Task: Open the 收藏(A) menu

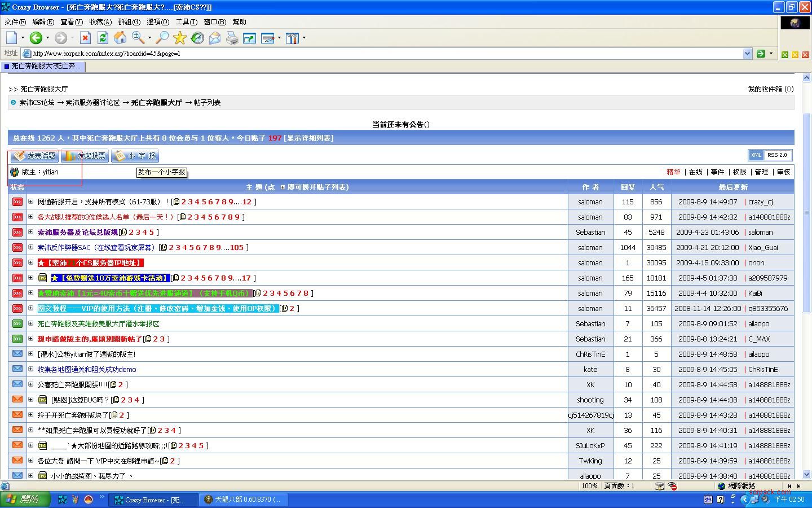Action: pyautogui.click(x=100, y=22)
